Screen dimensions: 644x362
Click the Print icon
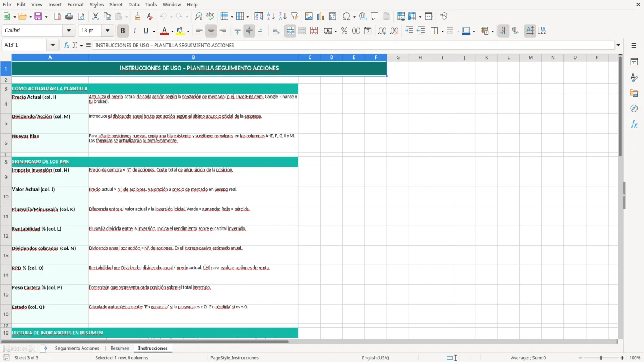click(x=69, y=17)
